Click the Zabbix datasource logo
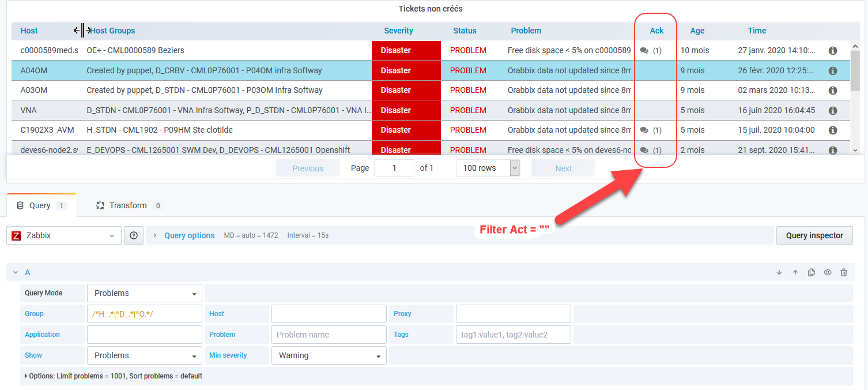 pos(16,235)
